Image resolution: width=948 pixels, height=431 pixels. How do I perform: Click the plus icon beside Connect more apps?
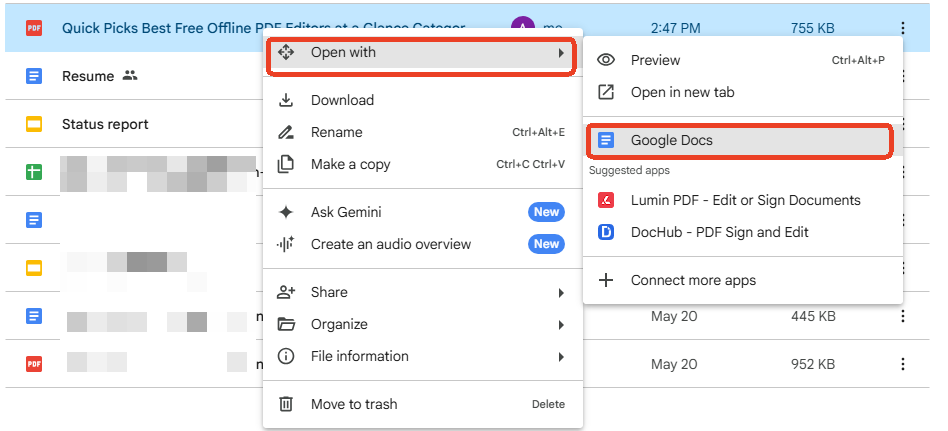pyautogui.click(x=606, y=280)
